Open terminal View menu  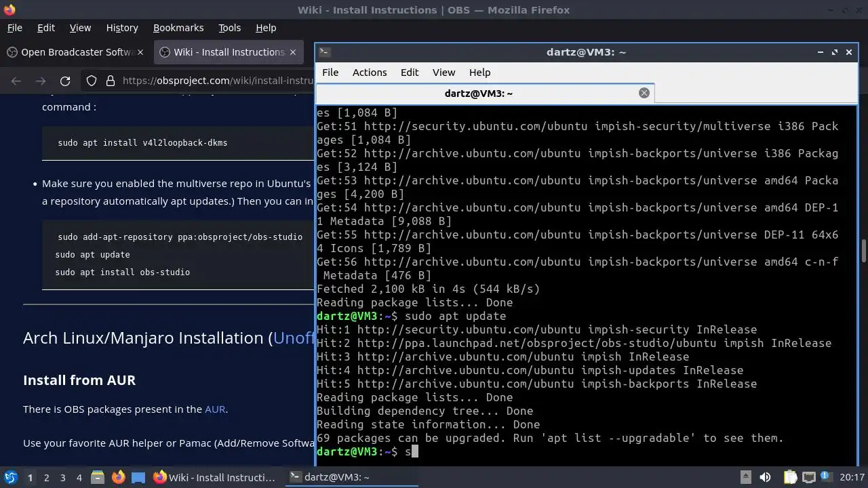point(443,73)
